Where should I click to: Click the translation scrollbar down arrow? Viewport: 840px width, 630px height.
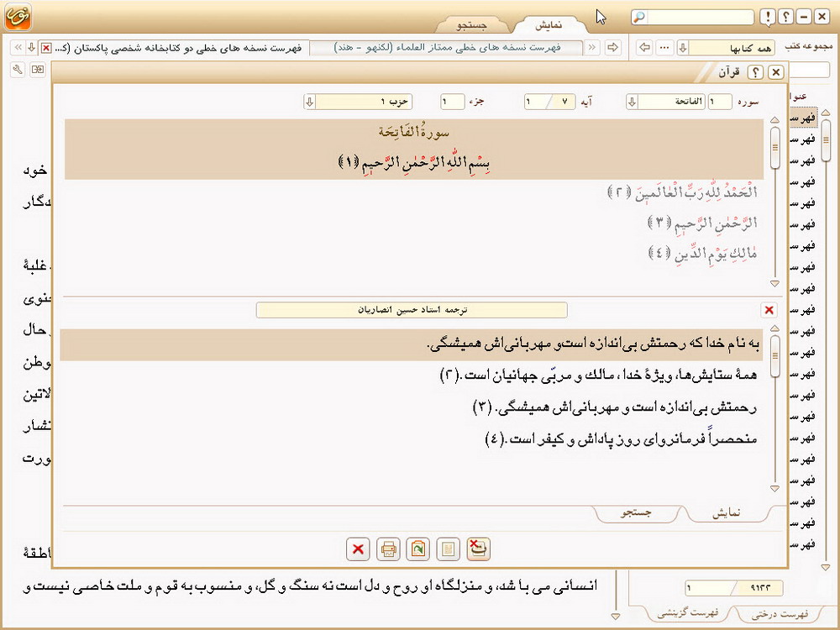774,489
